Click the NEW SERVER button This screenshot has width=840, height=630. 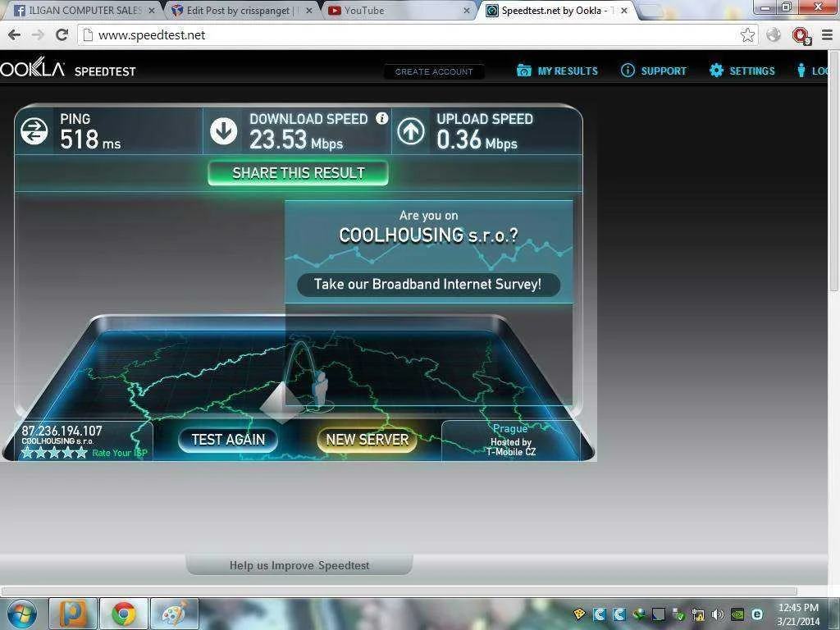pyautogui.click(x=367, y=440)
